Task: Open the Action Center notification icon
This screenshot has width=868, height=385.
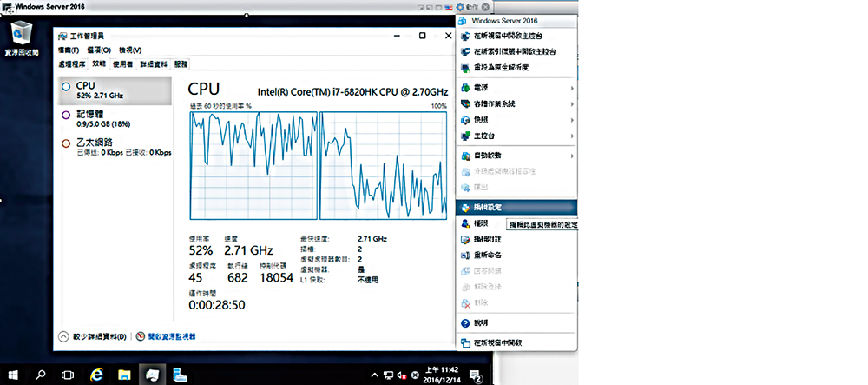Action: (476, 375)
